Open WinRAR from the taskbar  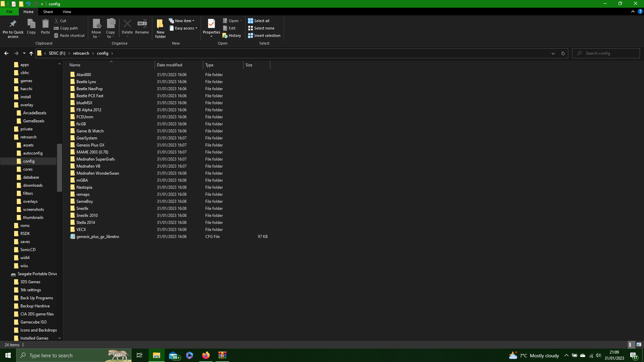tap(222, 355)
